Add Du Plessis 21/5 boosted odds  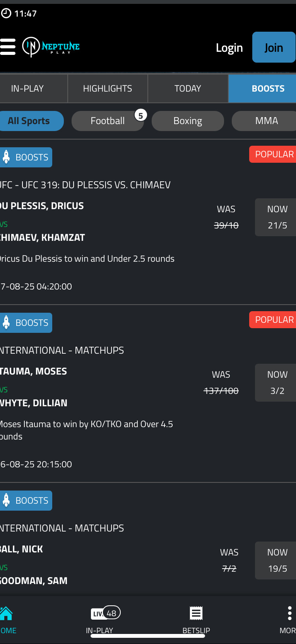(x=277, y=217)
